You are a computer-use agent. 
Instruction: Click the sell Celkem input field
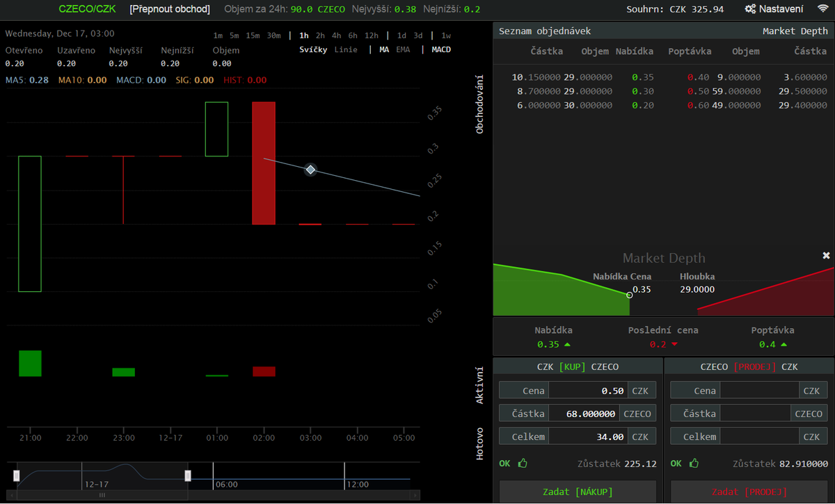pyautogui.click(x=759, y=437)
